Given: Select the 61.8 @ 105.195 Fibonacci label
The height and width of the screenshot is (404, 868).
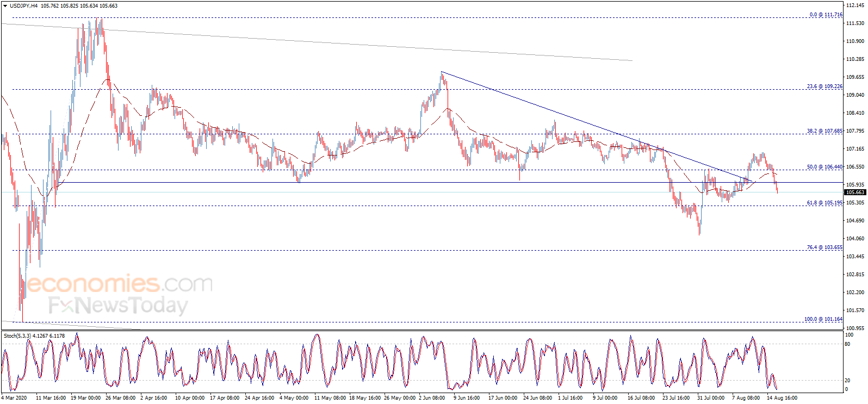Looking at the screenshot, I should [824, 203].
